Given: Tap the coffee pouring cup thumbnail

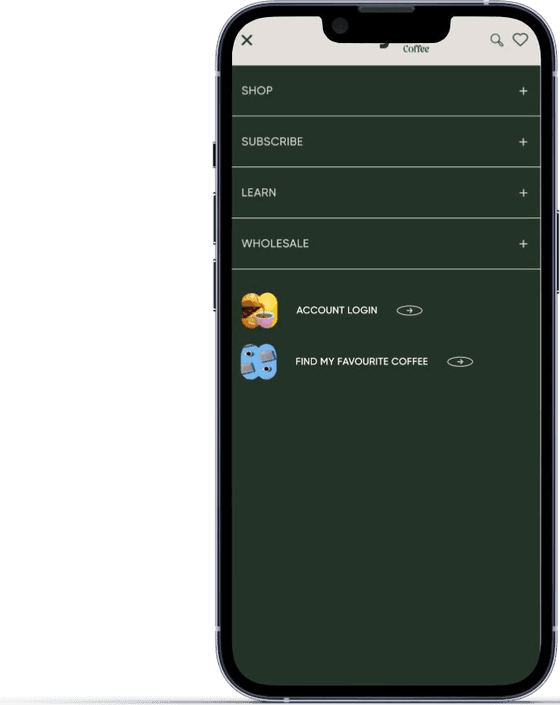Looking at the screenshot, I should tap(259, 311).
